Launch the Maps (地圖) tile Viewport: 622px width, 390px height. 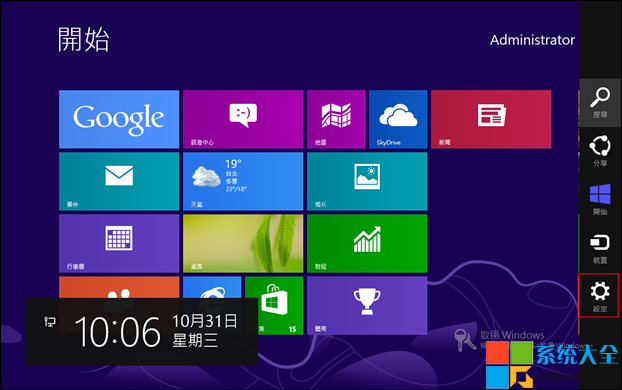point(336,119)
